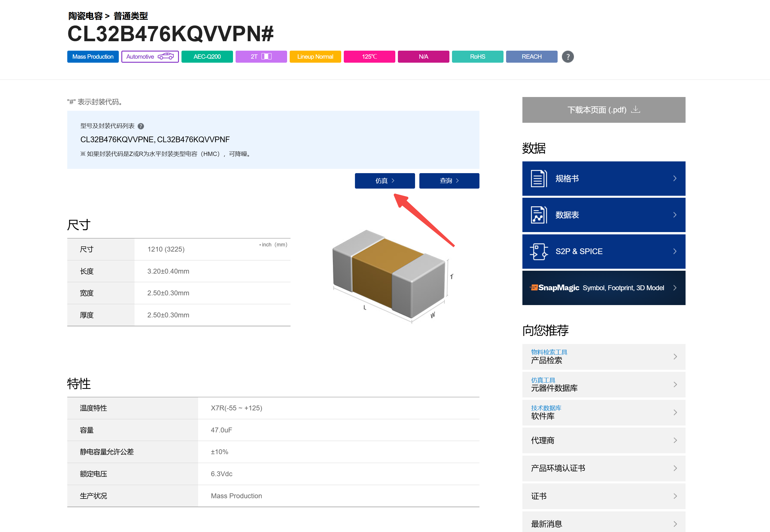Click the 技术数据库 blue link

pos(546,408)
